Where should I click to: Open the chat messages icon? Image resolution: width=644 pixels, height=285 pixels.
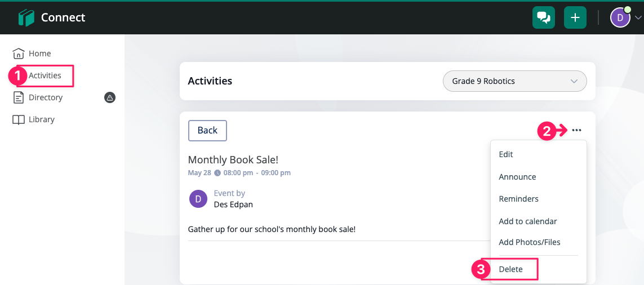pyautogui.click(x=543, y=17)
